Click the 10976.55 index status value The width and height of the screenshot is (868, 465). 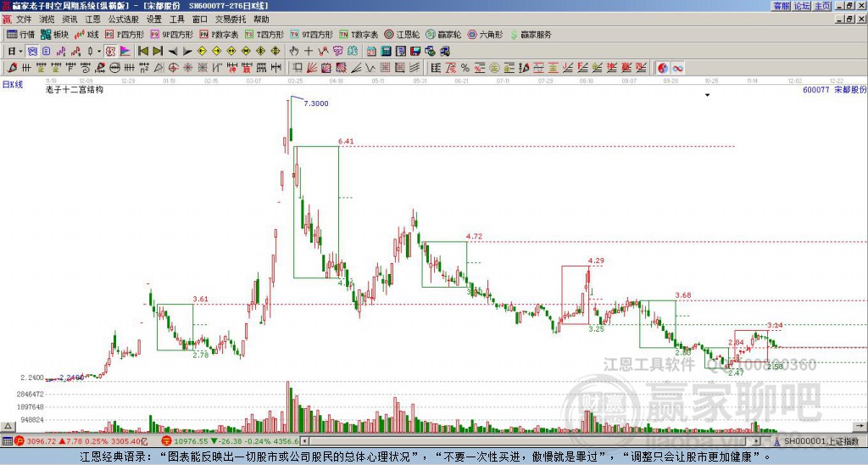tap(189, 441)
